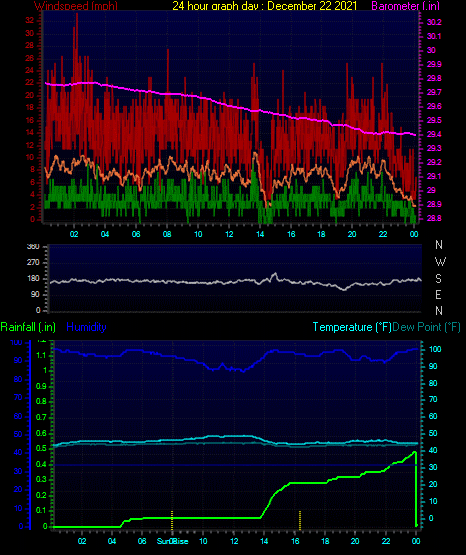Click the S compass direction label
Image resolution: width=466 pixels, height=555 pixels.
click(438, 279)
